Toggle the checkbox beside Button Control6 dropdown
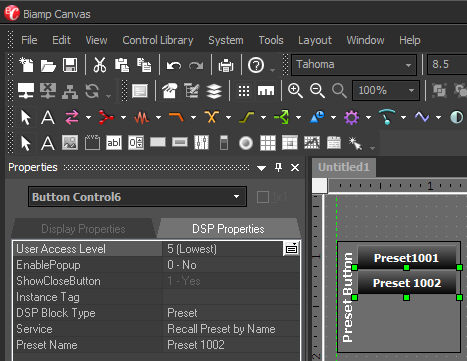467x361 pixels. click(x=263, y=197)
